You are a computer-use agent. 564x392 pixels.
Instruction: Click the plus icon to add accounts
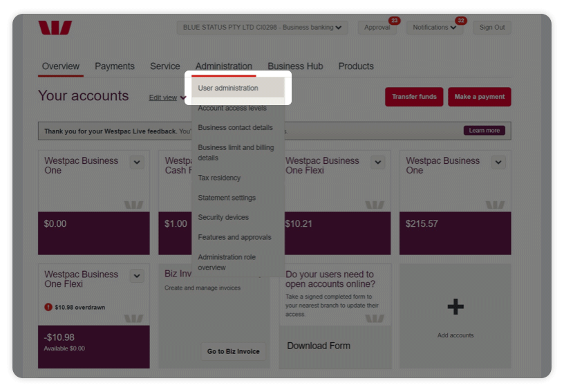(x=455, y=307)
